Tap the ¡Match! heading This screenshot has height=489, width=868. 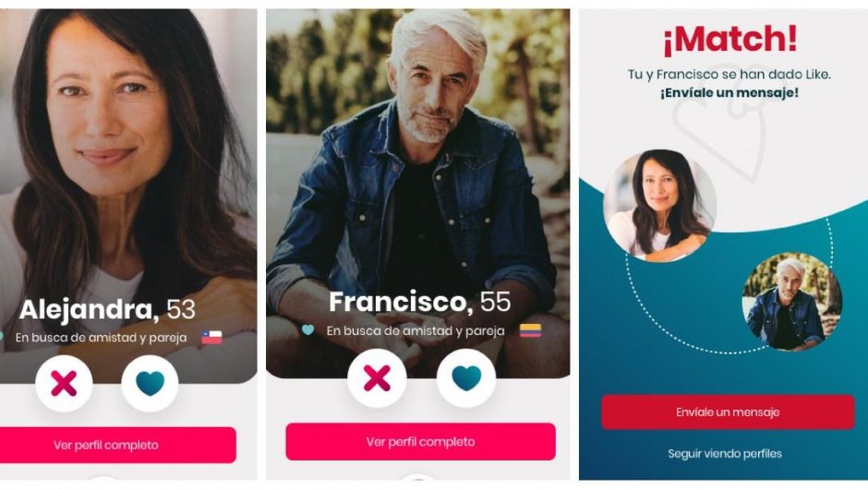(x=730, y=40)
